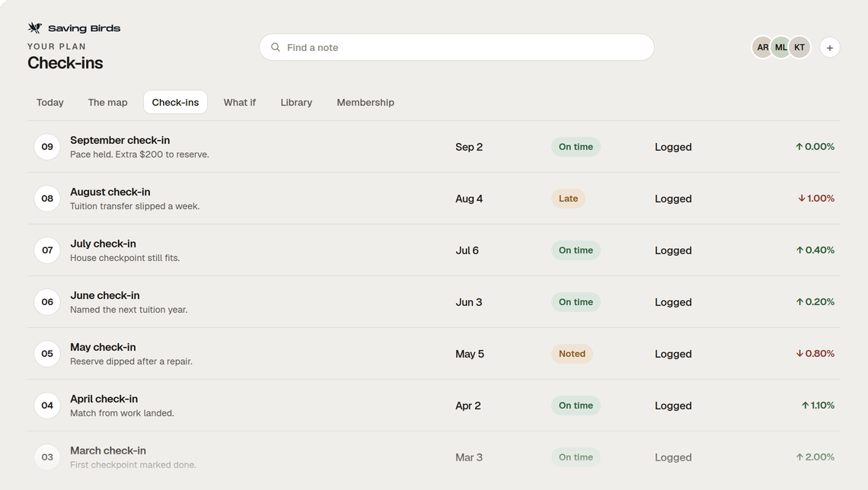Screen dimensions: 868x490
Task: Click the 07 number badge
Action: pyautogui.click(x=47, y=250)
